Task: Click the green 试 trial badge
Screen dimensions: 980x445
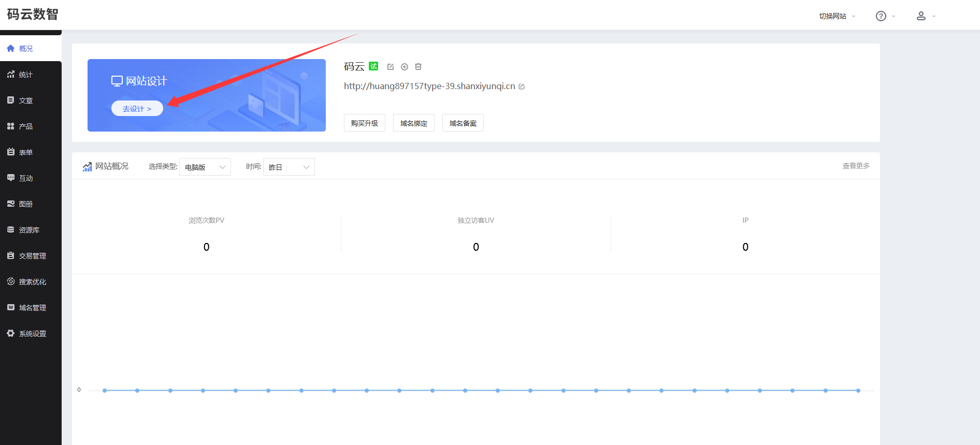Action: click(x=373, y=66)
